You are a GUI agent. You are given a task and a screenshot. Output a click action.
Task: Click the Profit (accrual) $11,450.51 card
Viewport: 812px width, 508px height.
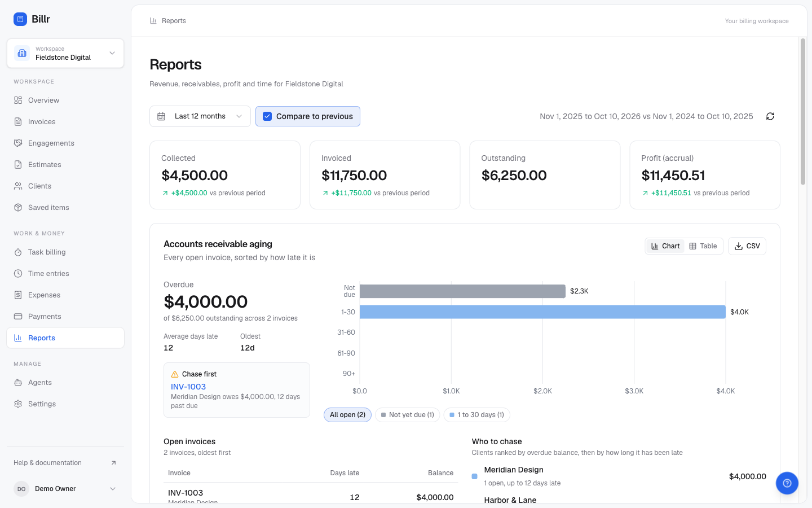click(x=705, y=175)
